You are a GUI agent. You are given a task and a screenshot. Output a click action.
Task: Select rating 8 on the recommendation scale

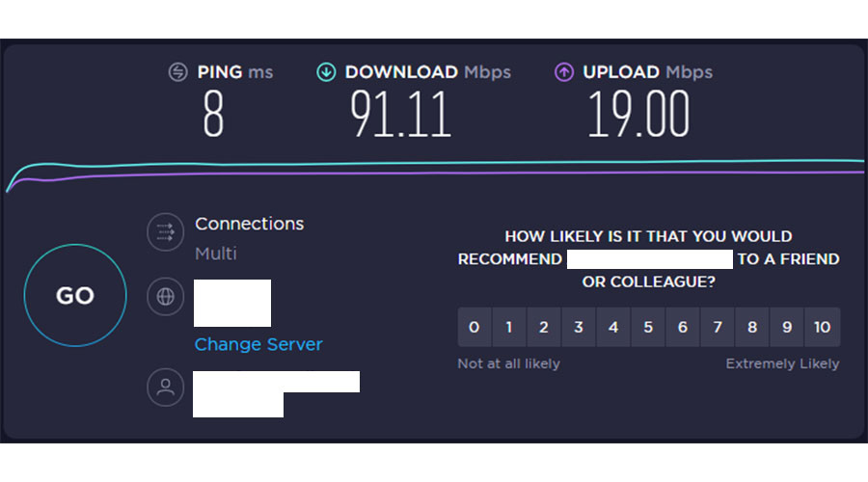point(752,327)
